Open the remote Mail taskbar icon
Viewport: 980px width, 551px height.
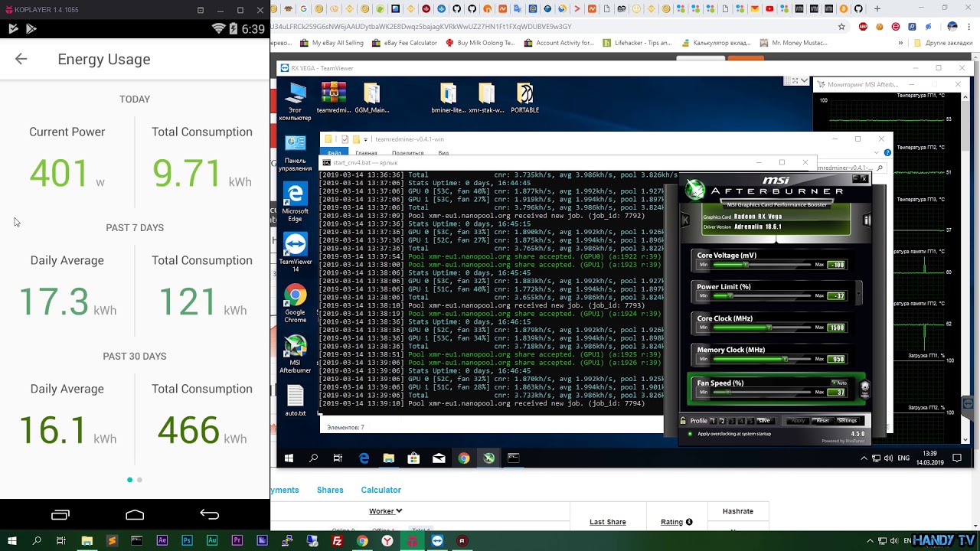click(439, 458)
